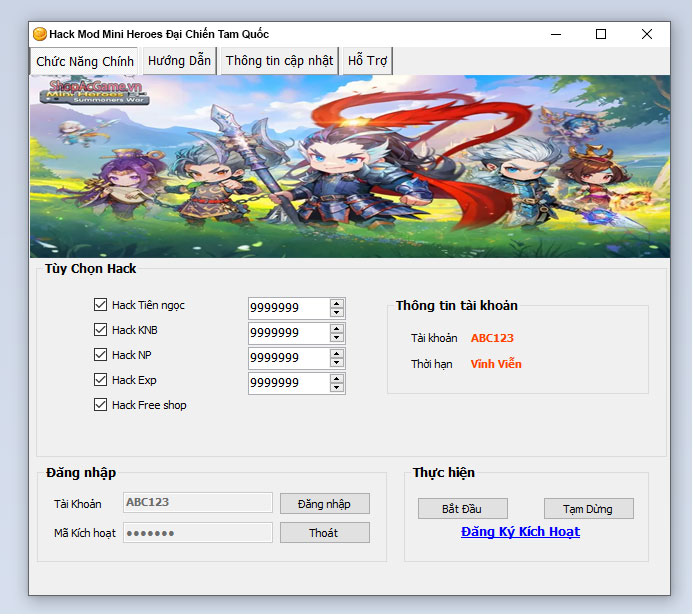Toggle the Hack Tiên ngọc checkbox
Image resolution: width=693 pixels, height=616 pixels.
(100, 304)
